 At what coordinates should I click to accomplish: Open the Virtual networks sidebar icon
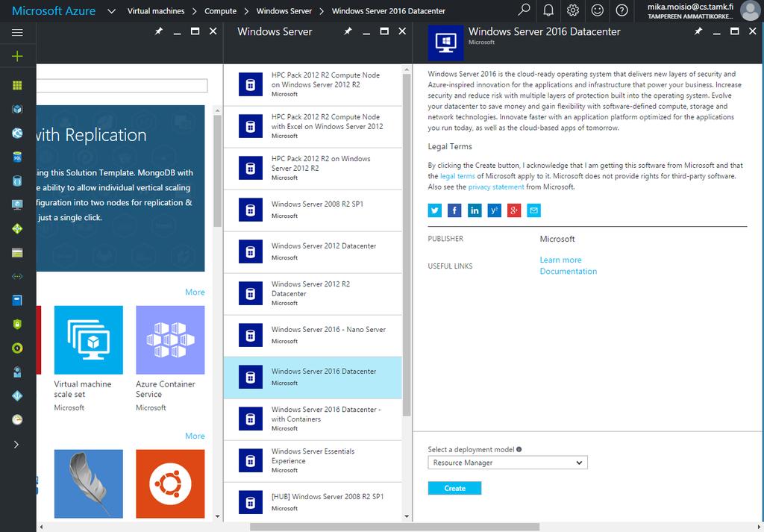[17, 276]
